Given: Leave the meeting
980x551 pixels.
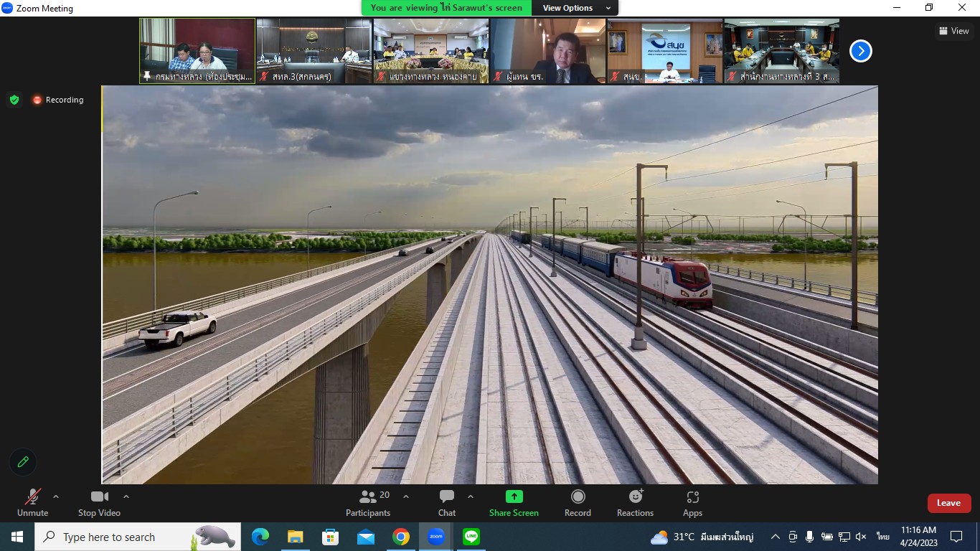Looking at the screenshot, I should (x=948, y=503).
